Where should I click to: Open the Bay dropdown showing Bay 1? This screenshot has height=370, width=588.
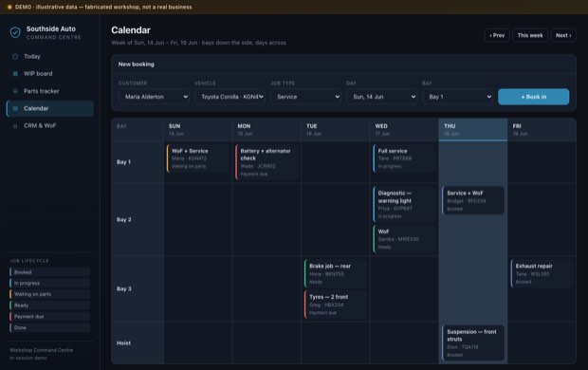coord(458,97)
